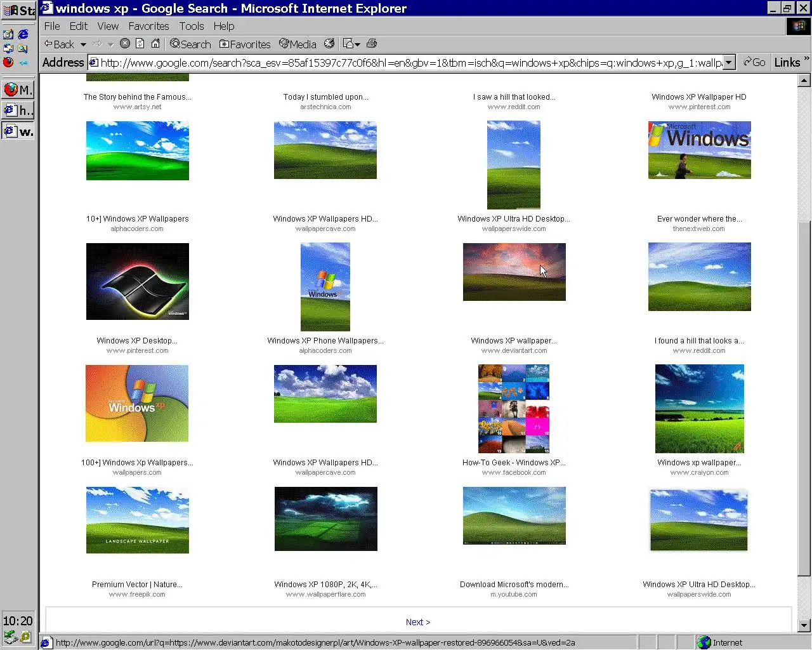The width and height of the screenshot is (812, 650).
Task: Open dark stormy Windows field thumbnail
Action: tap(326, 519)
